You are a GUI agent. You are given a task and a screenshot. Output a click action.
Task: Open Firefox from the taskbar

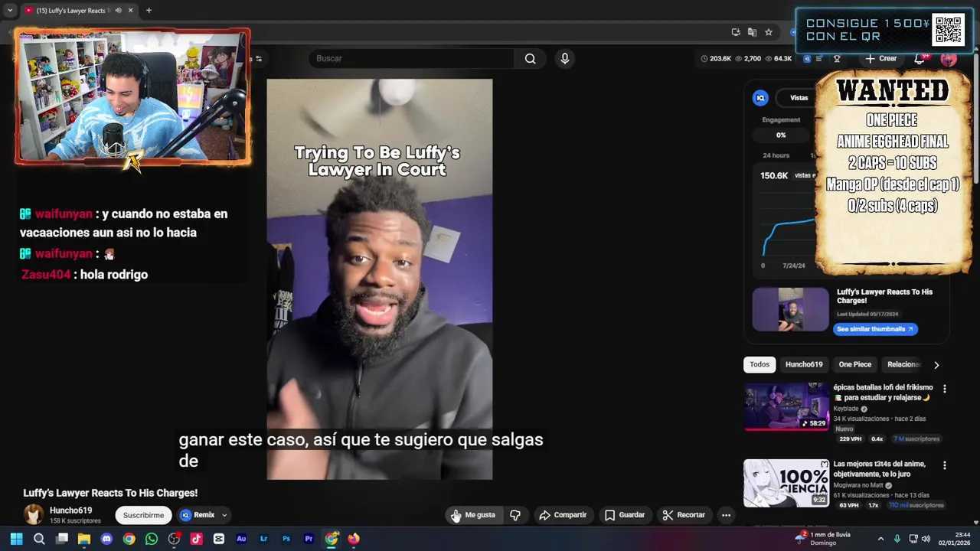click(x=354, y=539)
